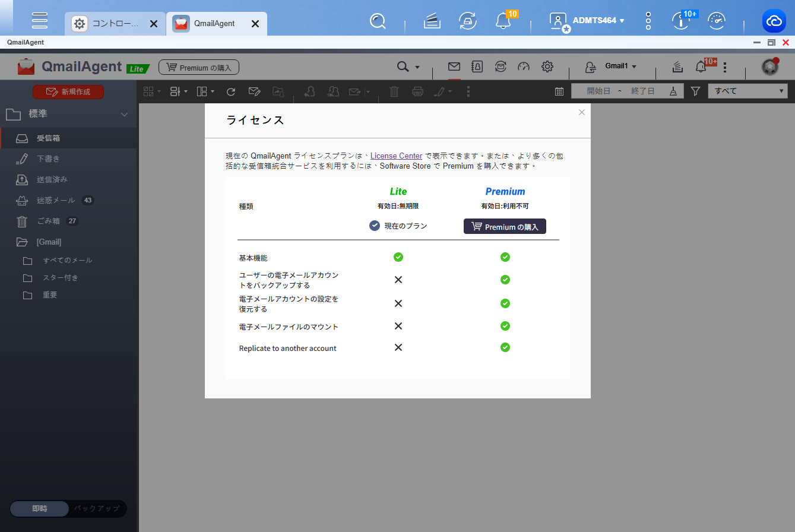The image size is (795, 532).
Task: Expand the すべて filter dropdown
Action: (x=748, y=91)
